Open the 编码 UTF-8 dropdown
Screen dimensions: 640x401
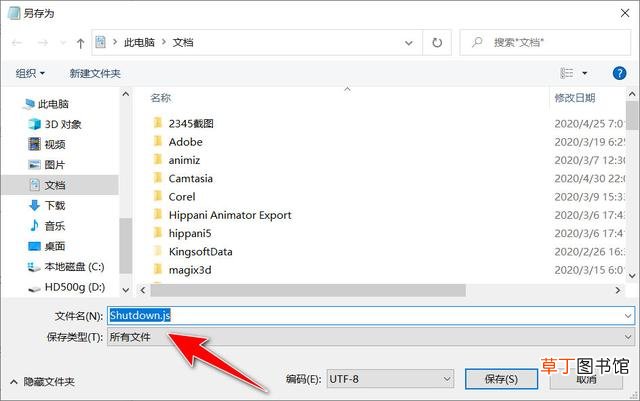390,379
